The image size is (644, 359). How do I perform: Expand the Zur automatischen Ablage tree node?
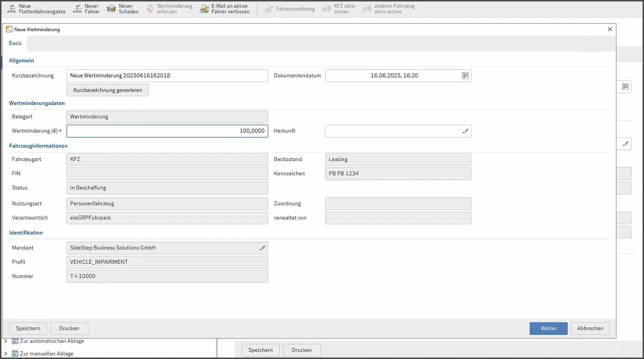[x=6, y=341]
